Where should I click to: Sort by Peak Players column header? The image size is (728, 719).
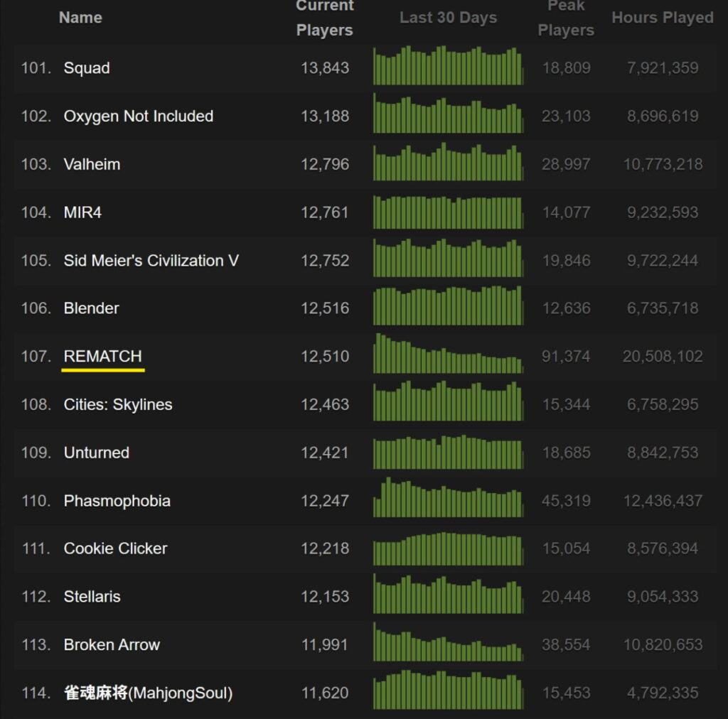[x=566, y=18]
